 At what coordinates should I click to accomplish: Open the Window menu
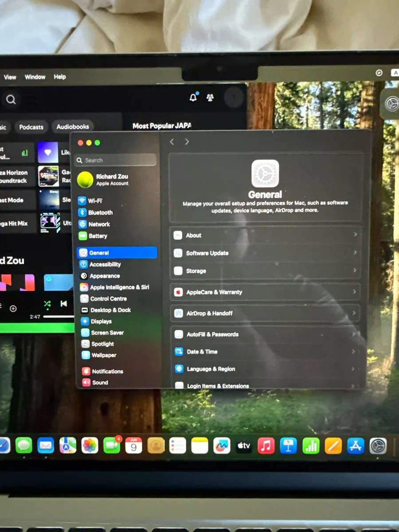[x=35, y=77]
